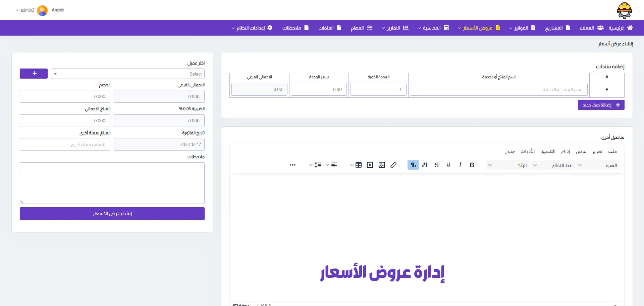Viewport: 644px width, 306px height.
Task: Open the table insert toolbar button
Action: click(359, 165)
